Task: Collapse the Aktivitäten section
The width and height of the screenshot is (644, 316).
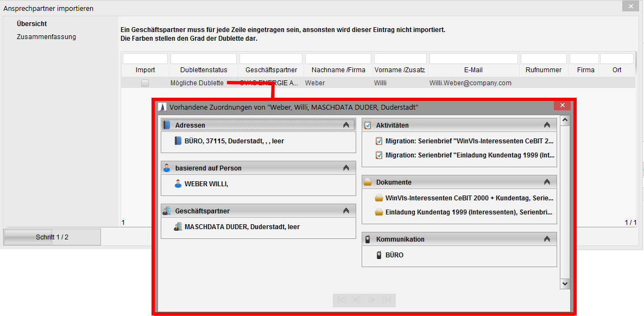Action: click(547, 125)
